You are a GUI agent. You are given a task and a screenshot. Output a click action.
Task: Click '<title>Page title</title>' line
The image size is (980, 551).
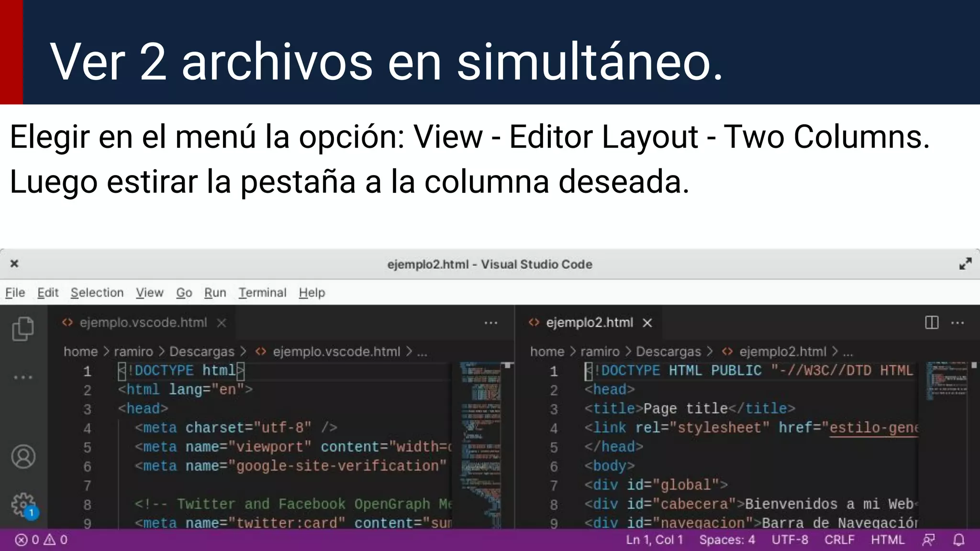[690, 409]
